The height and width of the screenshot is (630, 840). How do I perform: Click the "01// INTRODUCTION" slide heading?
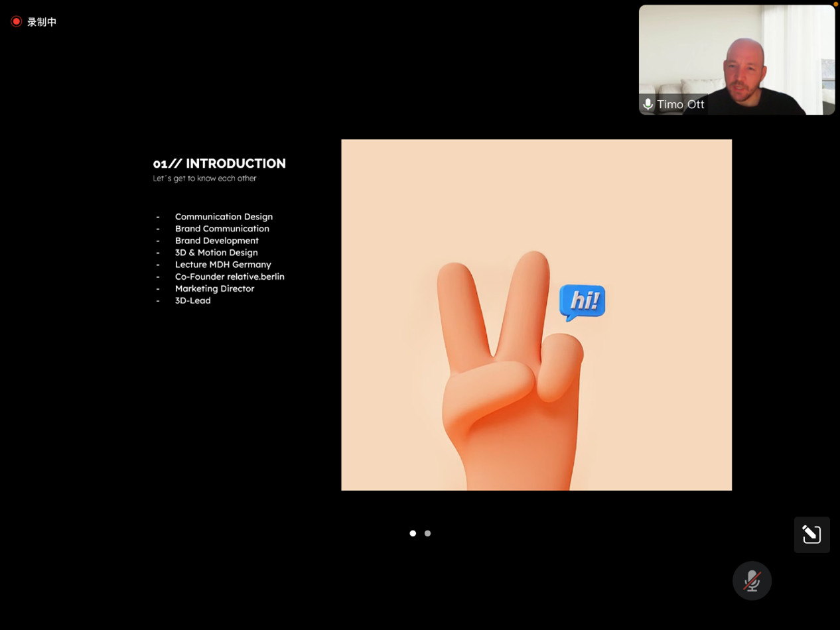pos(219,163)
